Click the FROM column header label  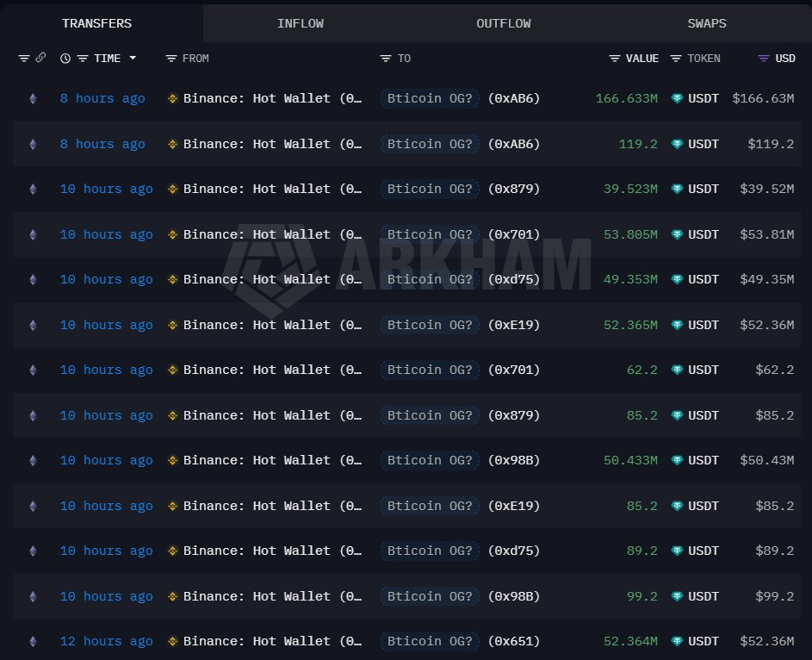pos(195,59)
